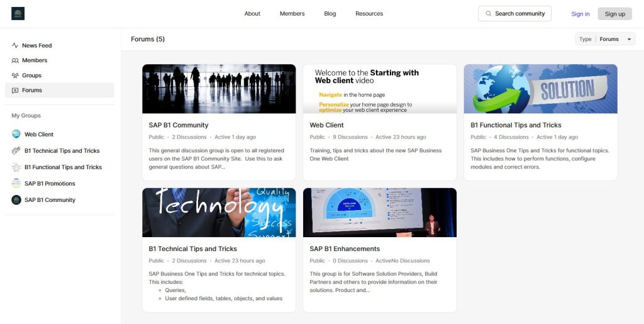
Task: Open Members in the top navigation
Action: [x=292, y=14]
